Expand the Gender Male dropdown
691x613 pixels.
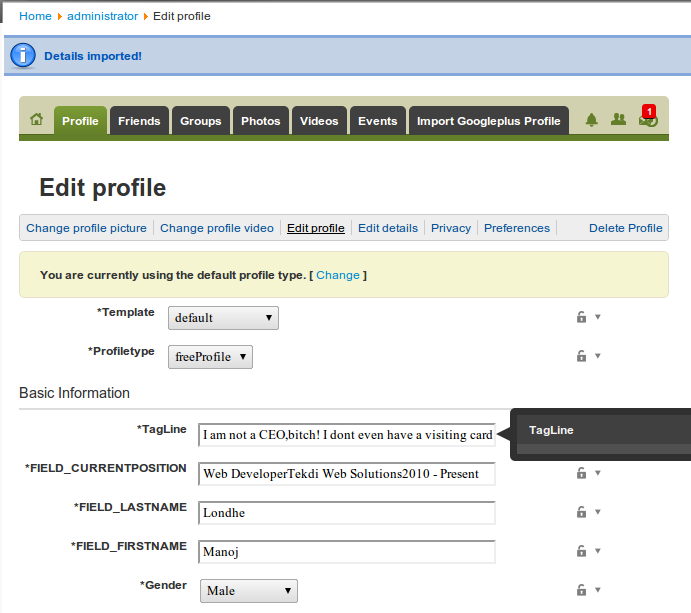(249, 591)
